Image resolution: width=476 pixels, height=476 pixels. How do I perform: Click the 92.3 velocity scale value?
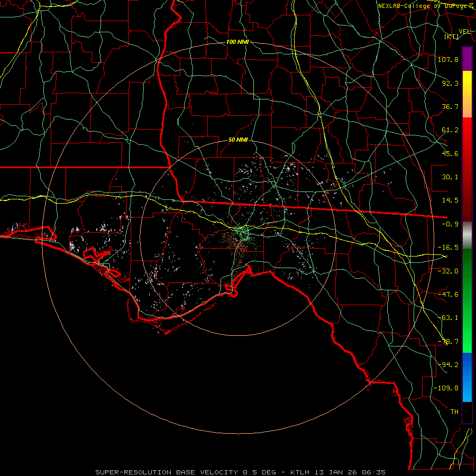pyautogui.click(x=450, y=83)
